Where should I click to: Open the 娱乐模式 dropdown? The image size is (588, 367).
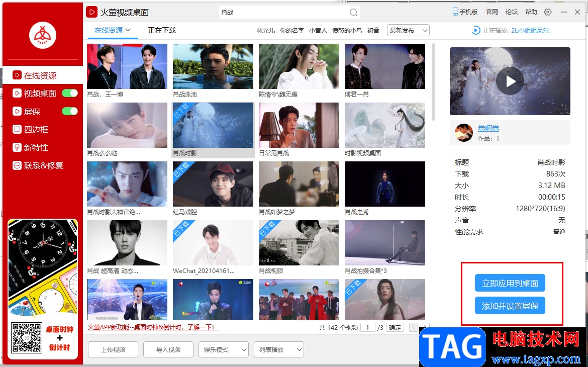pos(224,350)
